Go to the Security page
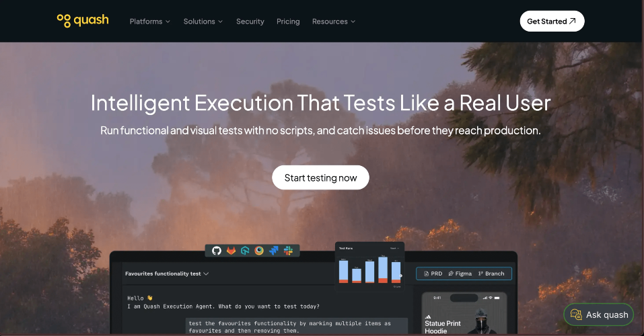This screenshot has width=644, height=336. coord(250,22)
